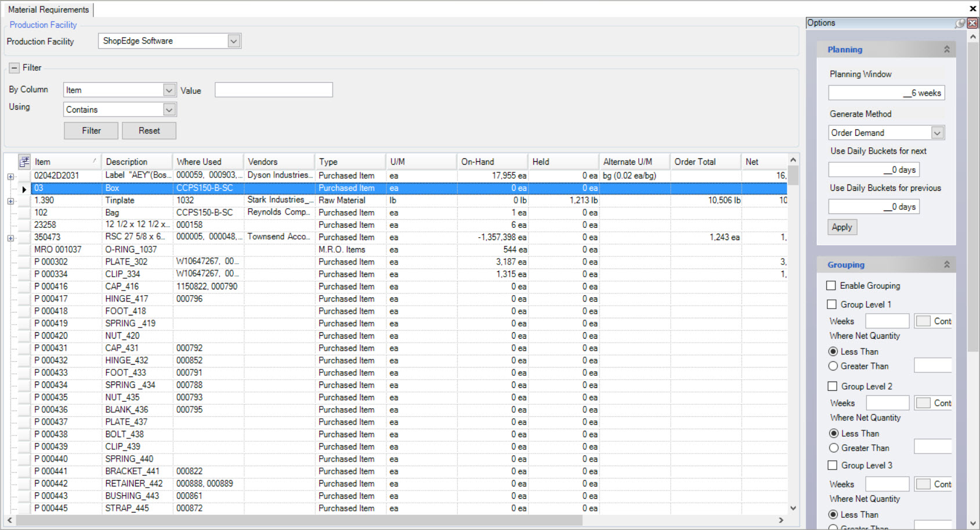980x530 pixels.
Task: Sort by Item column header
Action: click(x=66, y=162)
